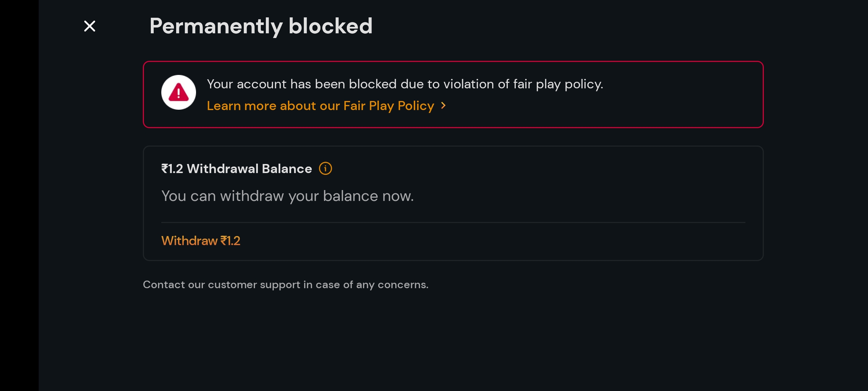Tap the ₹1.2 amount in the balance heading

(172, 169)
